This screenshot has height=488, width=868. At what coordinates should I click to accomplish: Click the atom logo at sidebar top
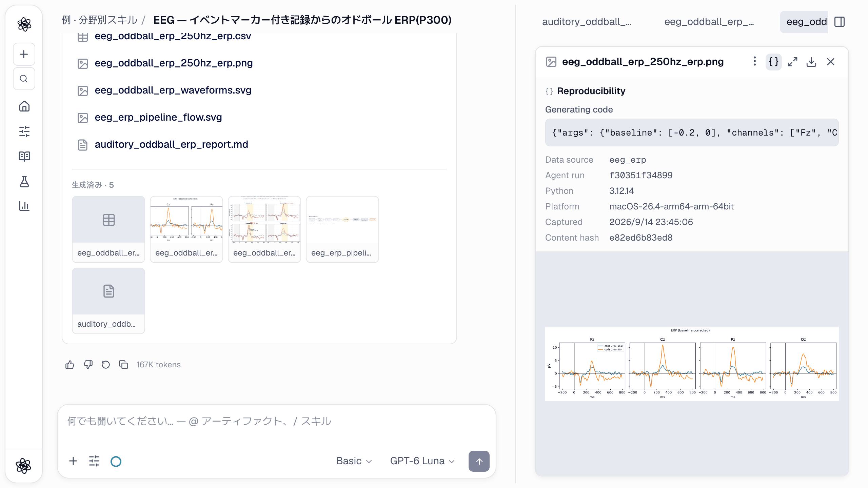24,24
